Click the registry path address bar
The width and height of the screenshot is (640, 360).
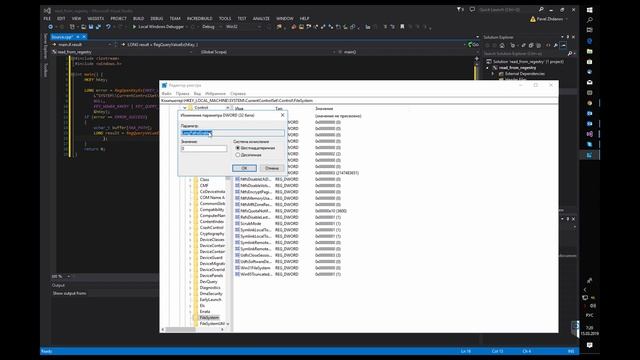pos(359,100)
